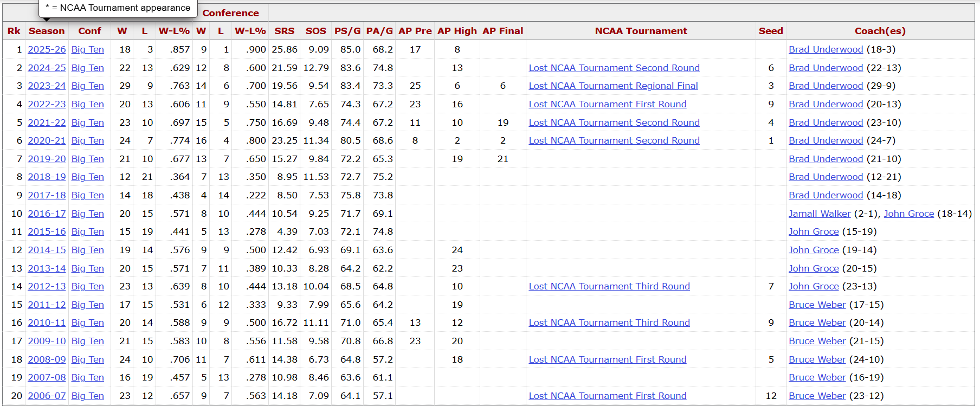Sort by the PS/G column header
The height and width of the screenshot is (406, 980).
pyautogui.click(x=347, y=31)
